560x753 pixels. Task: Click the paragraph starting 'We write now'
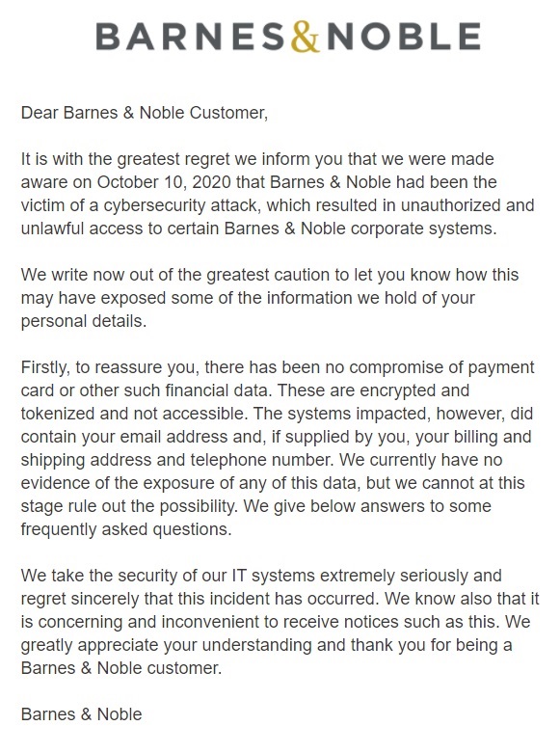pyautogui.click(x=270, y=298)
